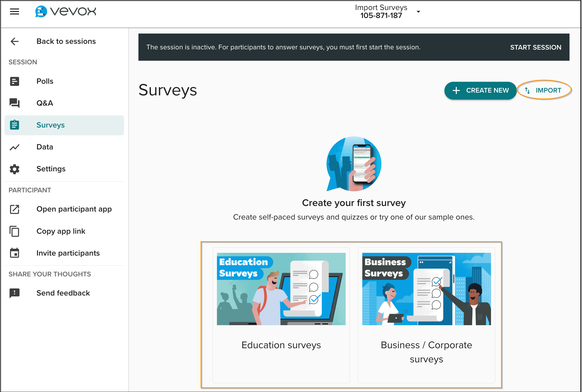
Task: Click the Send feedback icon
Action: pos(14,293)
